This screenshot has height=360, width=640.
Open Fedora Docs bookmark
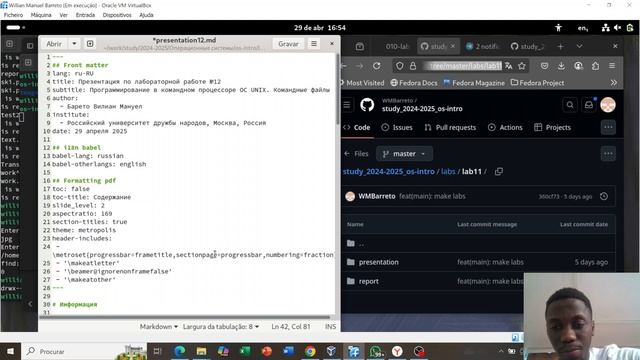(414, 82)
